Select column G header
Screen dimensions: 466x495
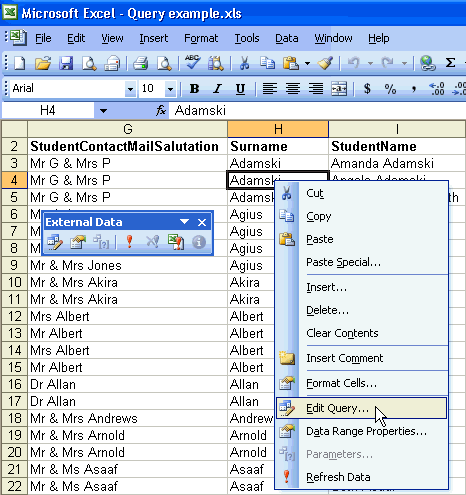click(128, 129)
